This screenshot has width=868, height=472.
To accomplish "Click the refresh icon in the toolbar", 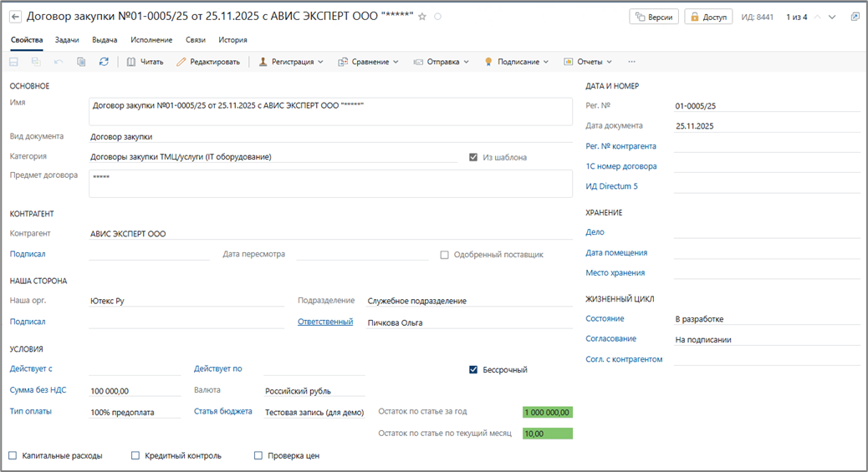I will (x=104, y=62).
